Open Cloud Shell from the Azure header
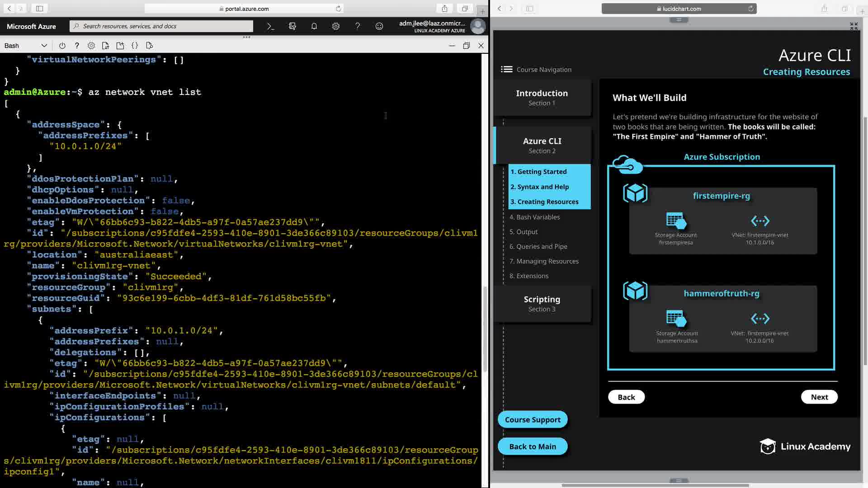The width and height of the screenshot is (868, 488). [270, 26]
